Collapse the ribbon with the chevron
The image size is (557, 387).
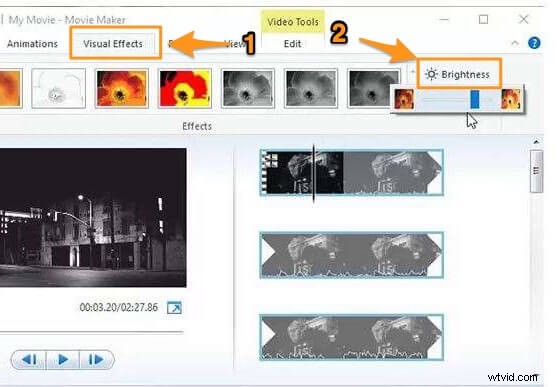(515, 43)
